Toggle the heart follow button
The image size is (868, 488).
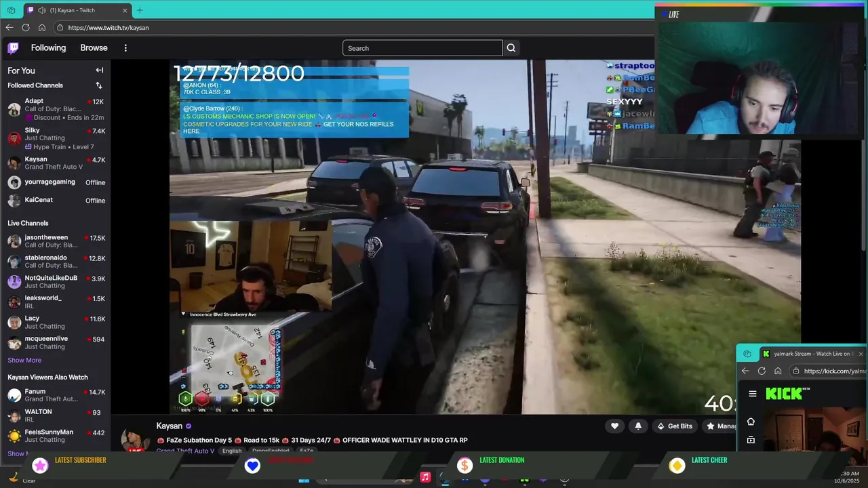(614, 426)
